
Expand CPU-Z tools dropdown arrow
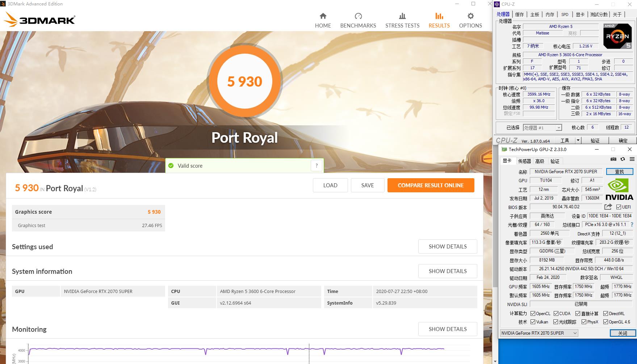coord(578,141)
